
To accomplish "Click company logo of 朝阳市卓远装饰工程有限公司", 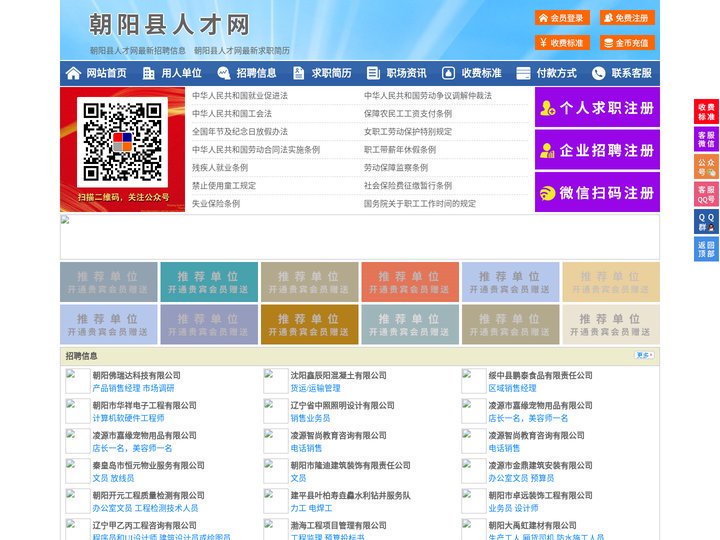I will tap(473, 501).
